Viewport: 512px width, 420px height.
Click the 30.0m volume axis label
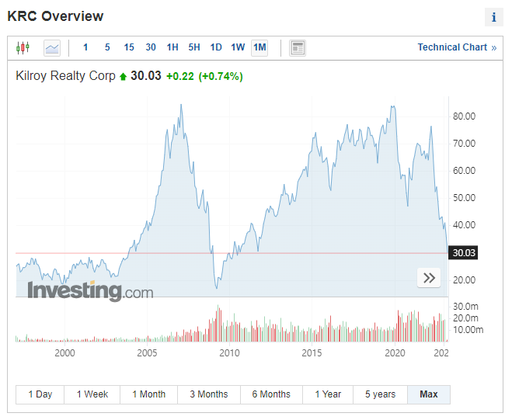pyautogui.click(x=465, y=307)
